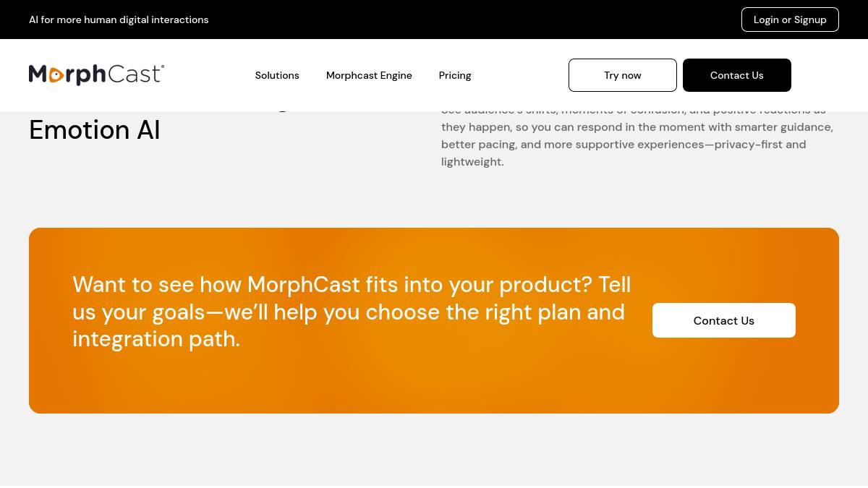
Task: Open homepage via the MorphCast wordmark
Action: [96, 75]
